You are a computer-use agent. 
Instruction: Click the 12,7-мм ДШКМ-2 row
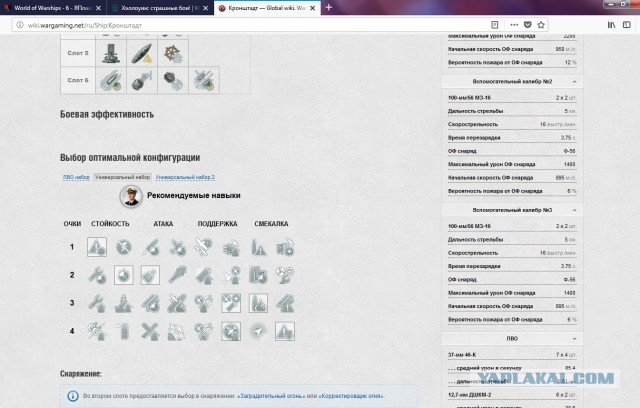point(512,395)
